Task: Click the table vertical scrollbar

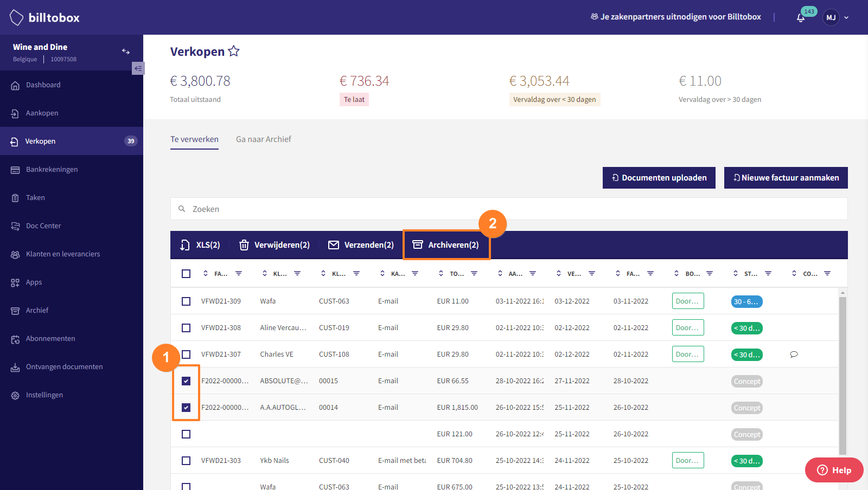Action: pyautogui.click(x=843, y=374)
